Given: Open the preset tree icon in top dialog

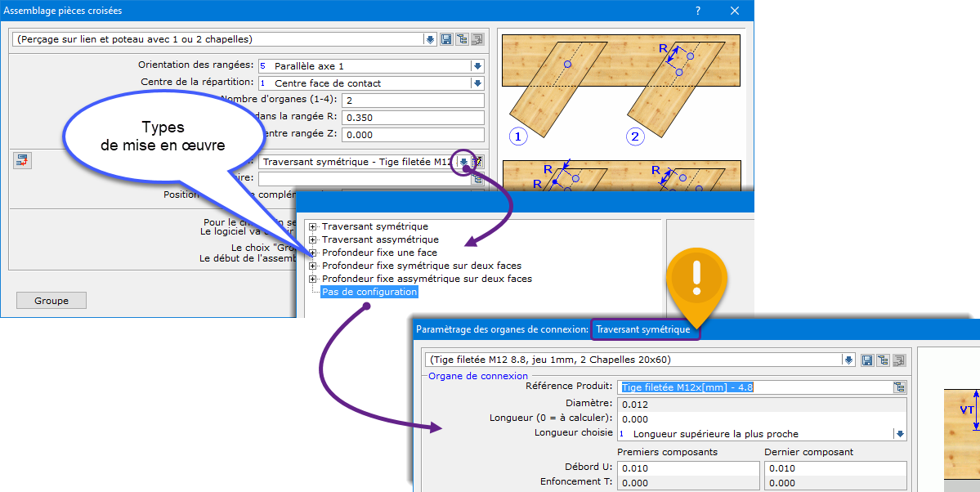Looking at the screenshot, I should coord(462,39).
